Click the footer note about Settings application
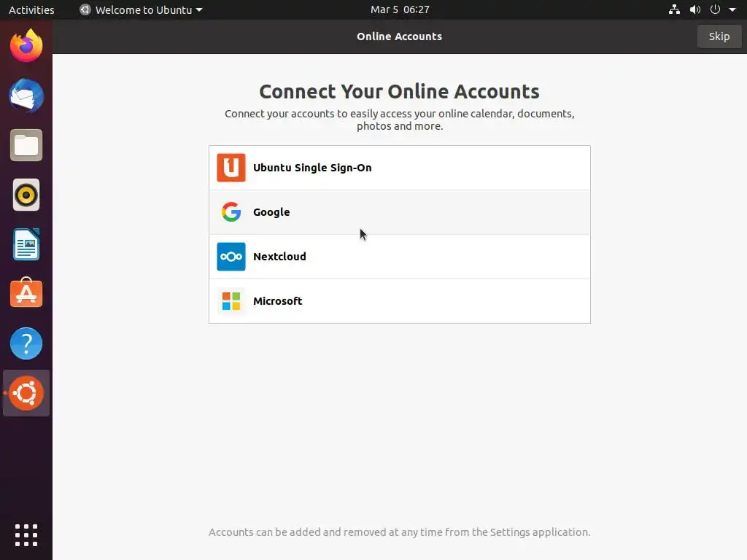This screenshot has height=560, width=747. pyautogui.click(x=399, y=532)
